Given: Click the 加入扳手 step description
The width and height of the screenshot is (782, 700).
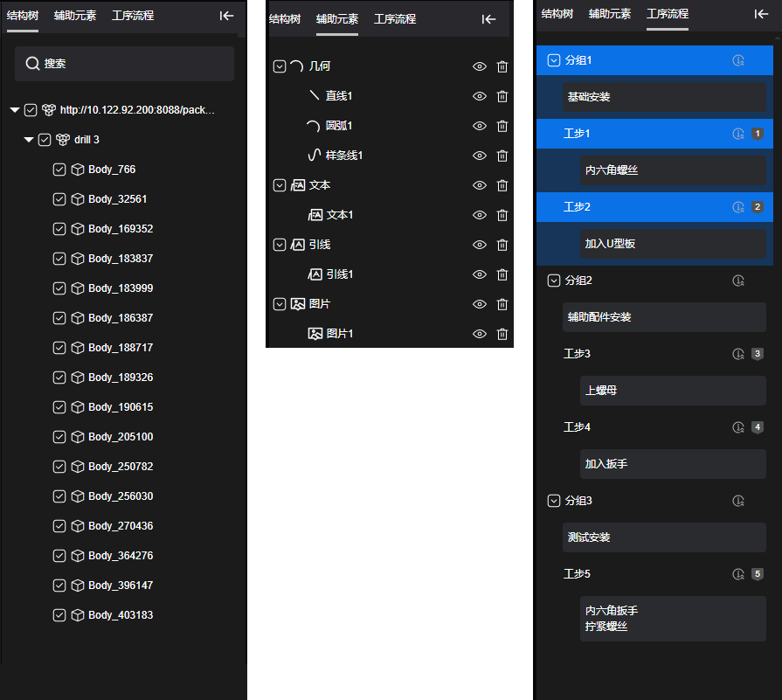Looking at the screenshot, I should (x=673, y=464).
